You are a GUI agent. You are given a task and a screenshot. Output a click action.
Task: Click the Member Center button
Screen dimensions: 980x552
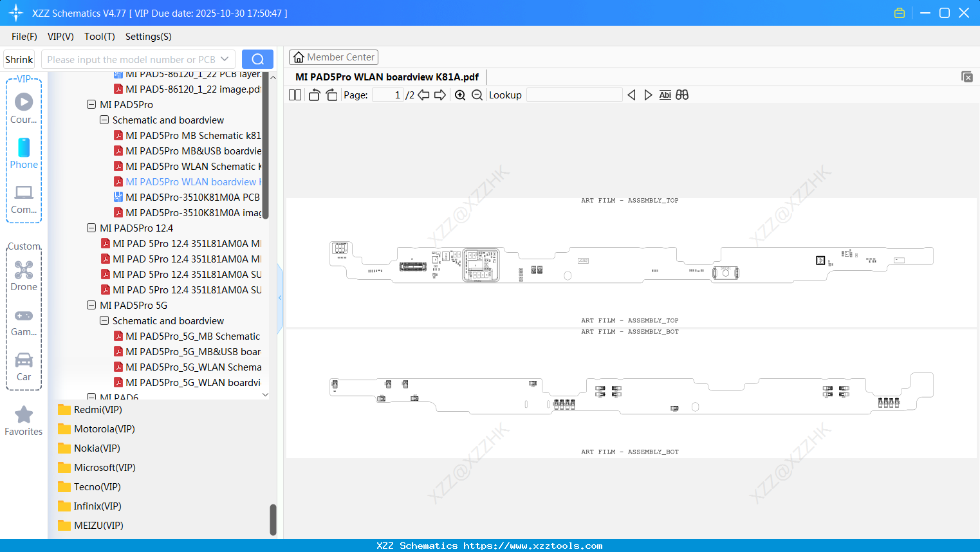coord(333,57)
